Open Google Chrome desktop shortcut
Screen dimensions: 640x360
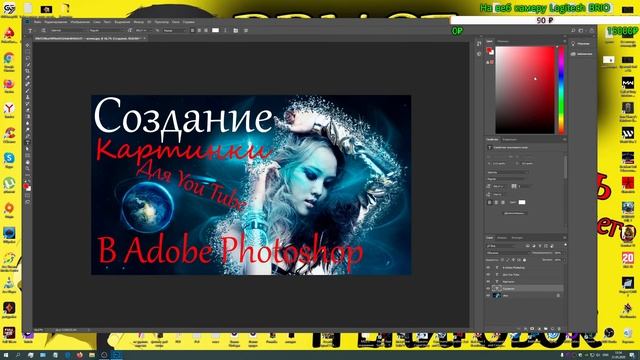click(x=9, y=61)
